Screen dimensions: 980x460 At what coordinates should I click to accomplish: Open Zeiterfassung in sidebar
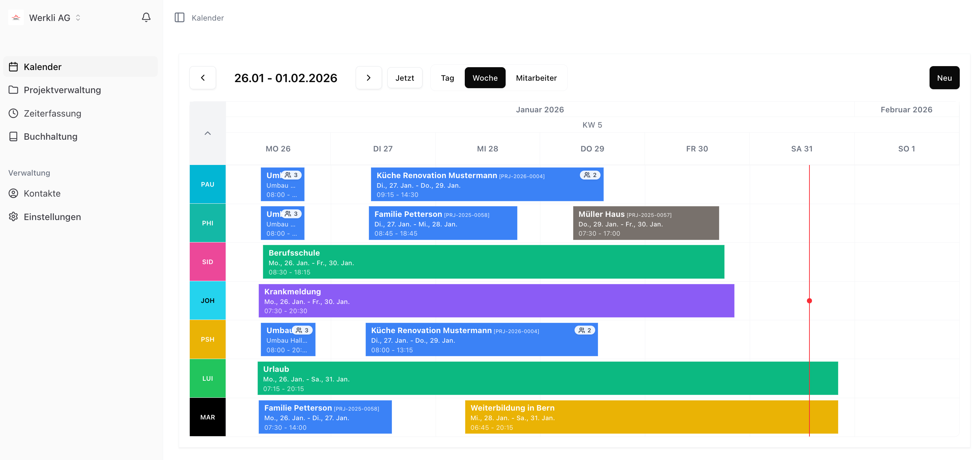click(80, 113)
